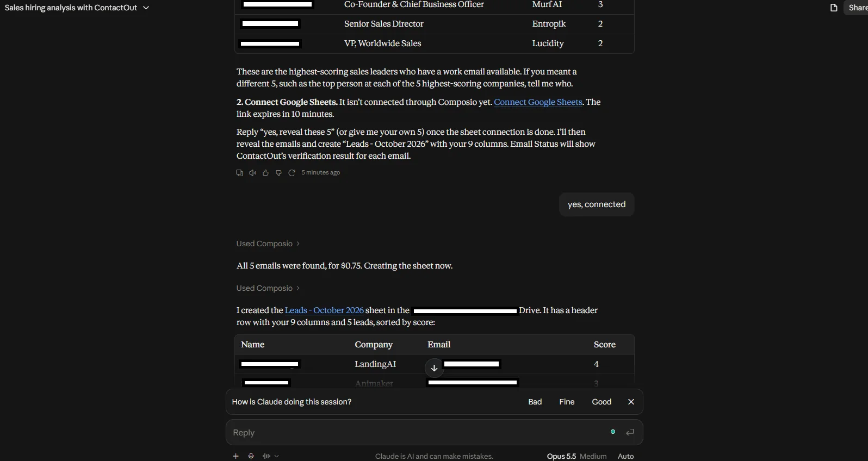The height and width of the screenshot is (461, 868).
Task: Give thumbs up to the response
Action: (x=265, y=173)
